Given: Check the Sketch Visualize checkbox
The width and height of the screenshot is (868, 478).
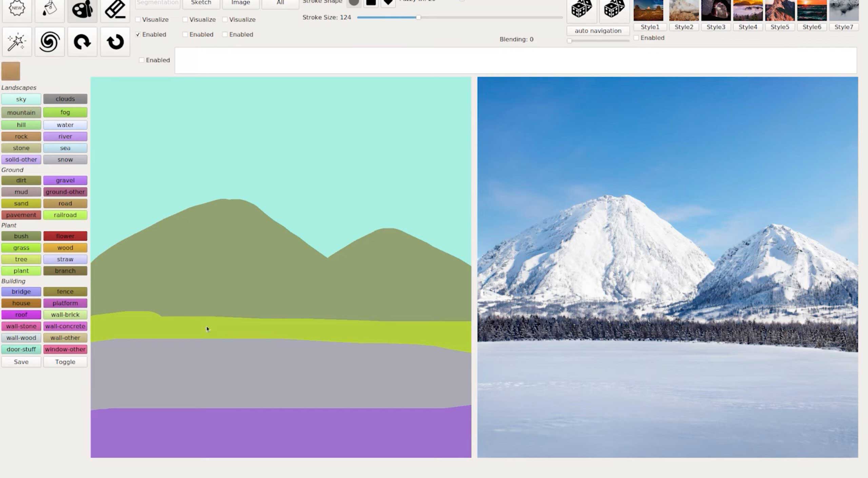Looking at the screenshot, I should click(x=185, y=19).
